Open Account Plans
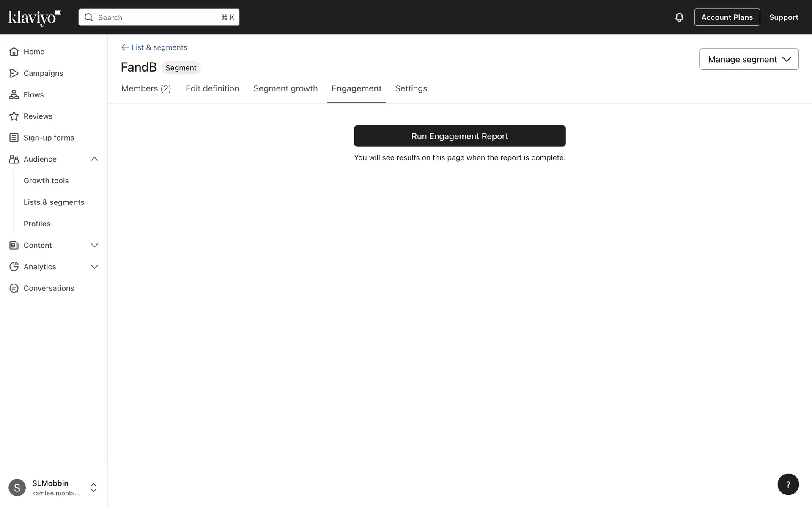Image resolution: width=812 pixels, height=508 pixels. click(727, 17)
